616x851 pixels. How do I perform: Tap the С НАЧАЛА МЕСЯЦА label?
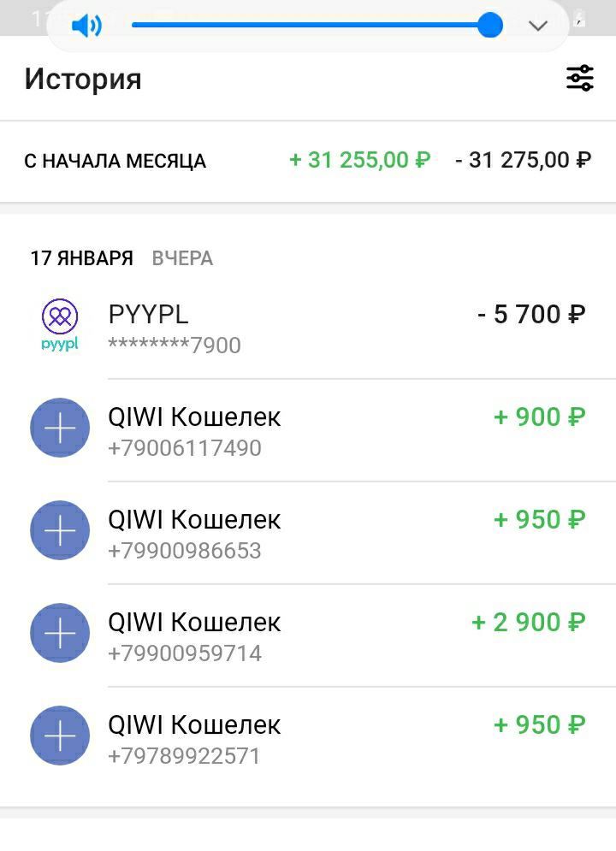click(x=115, y=161)
